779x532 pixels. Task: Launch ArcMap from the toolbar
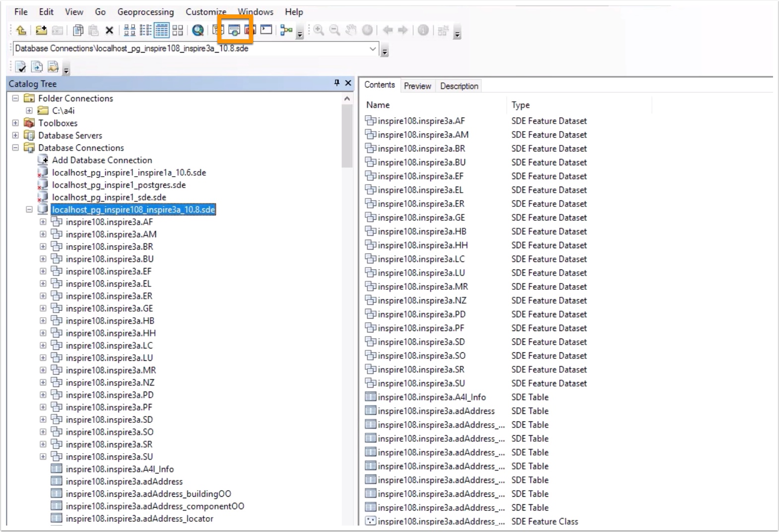pyautogui.click(x=198, y=31)
